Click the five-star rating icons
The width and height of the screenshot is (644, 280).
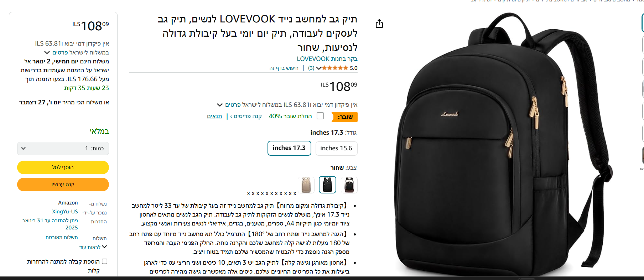point(335,68)
